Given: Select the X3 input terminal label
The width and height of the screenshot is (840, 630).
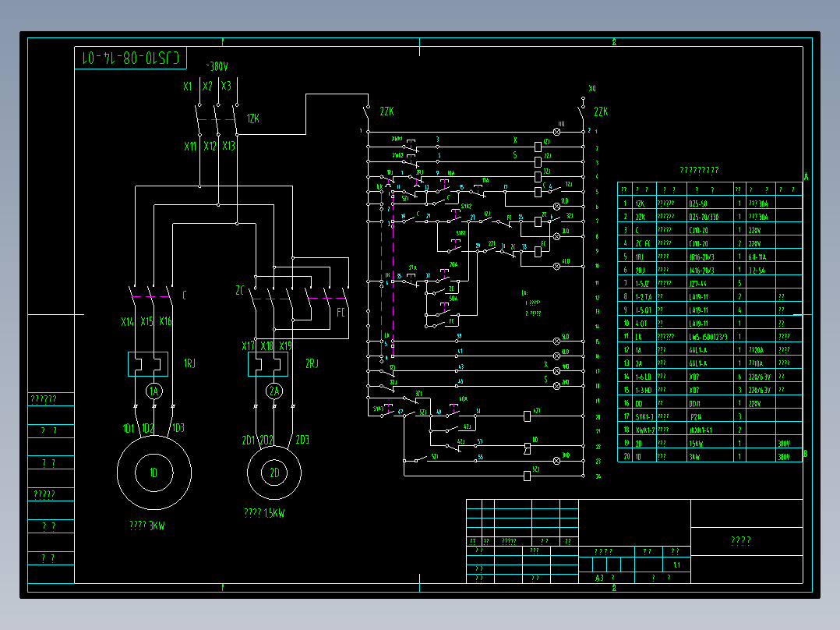Looking at the screenshot, I should pyautogui.click(x=226, y=87).
